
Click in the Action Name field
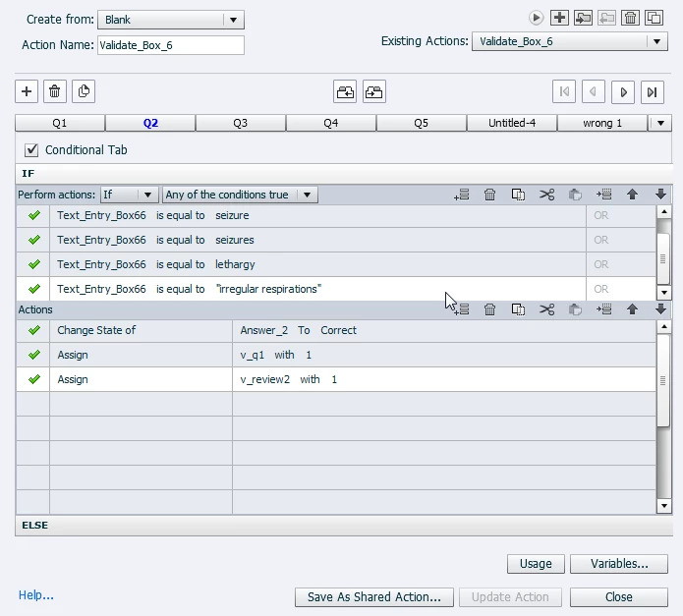[171, 45]
